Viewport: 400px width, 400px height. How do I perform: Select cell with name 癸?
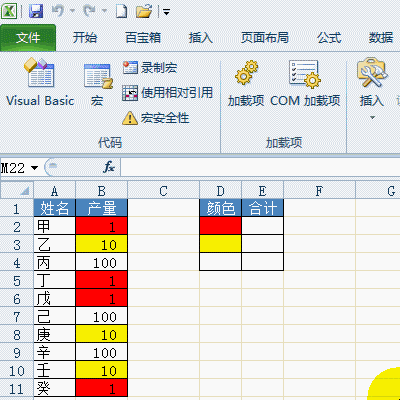[55, 388]
